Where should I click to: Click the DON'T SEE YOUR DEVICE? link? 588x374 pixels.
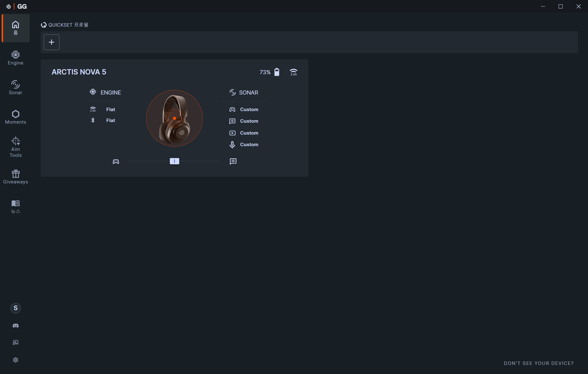pyautogui.click(x=539, y=363)
